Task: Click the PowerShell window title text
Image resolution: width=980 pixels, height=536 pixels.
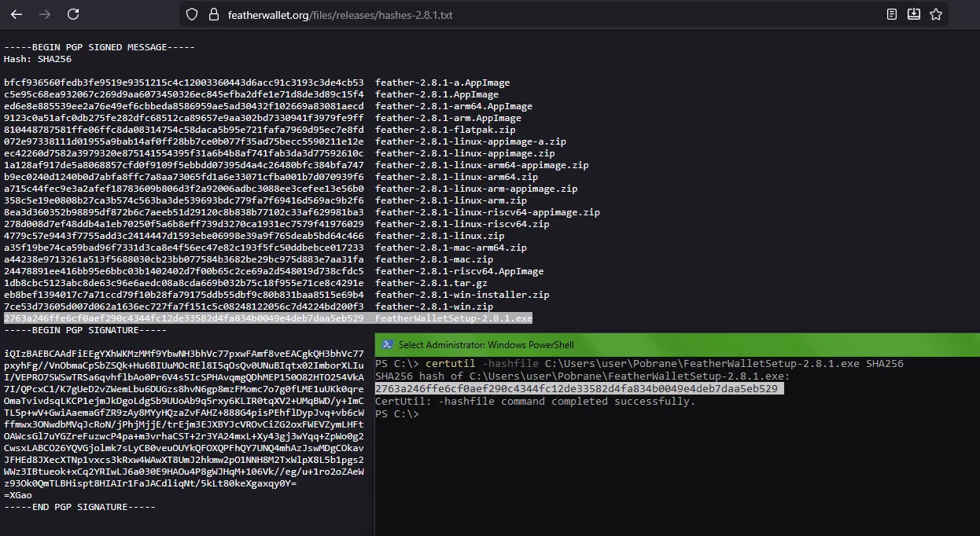Action: tap(486, 345)
